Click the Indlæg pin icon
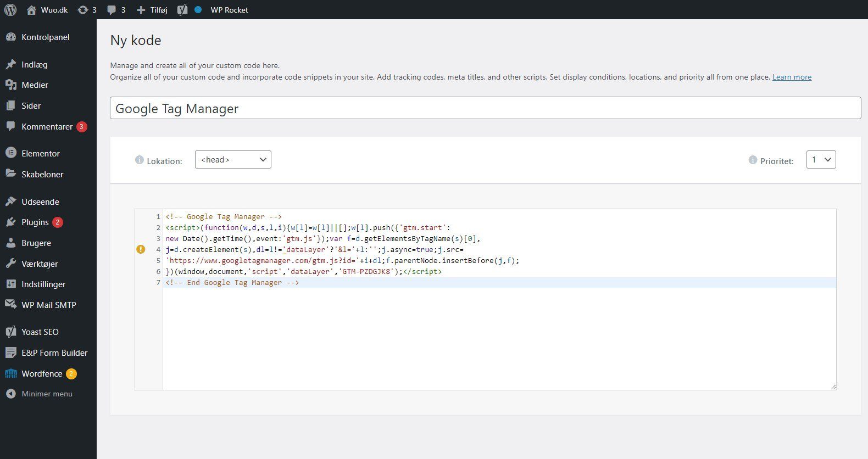 click(x=11, y=64)
